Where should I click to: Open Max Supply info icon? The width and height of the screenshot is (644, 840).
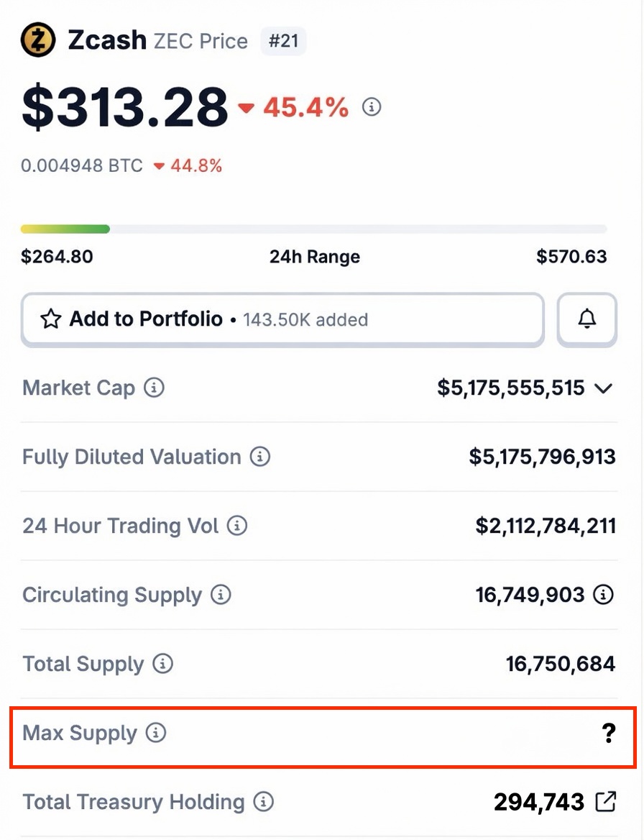[x=156, y=732]
